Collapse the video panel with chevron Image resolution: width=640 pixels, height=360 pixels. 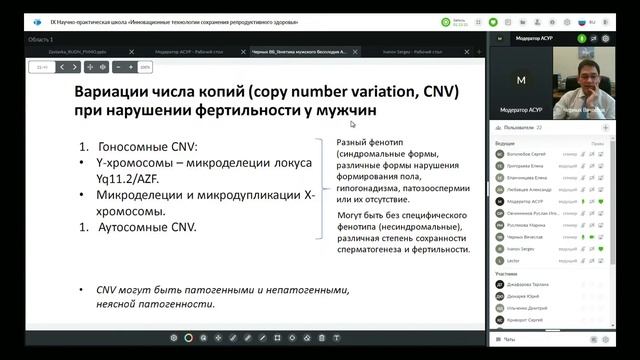(500, 38)
